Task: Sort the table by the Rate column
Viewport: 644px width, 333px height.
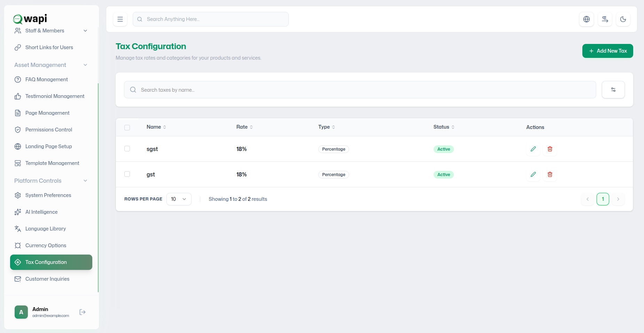Action: [245, 127]
